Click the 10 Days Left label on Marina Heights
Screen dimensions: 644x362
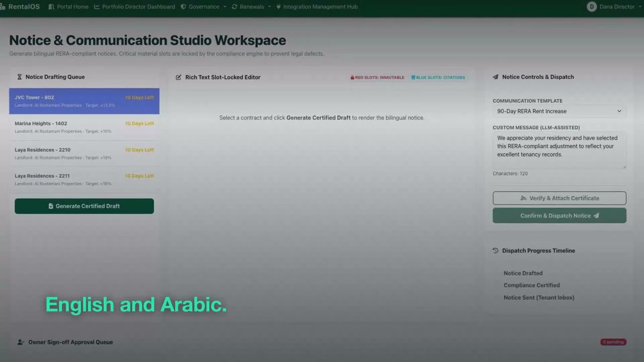[139, 124]
